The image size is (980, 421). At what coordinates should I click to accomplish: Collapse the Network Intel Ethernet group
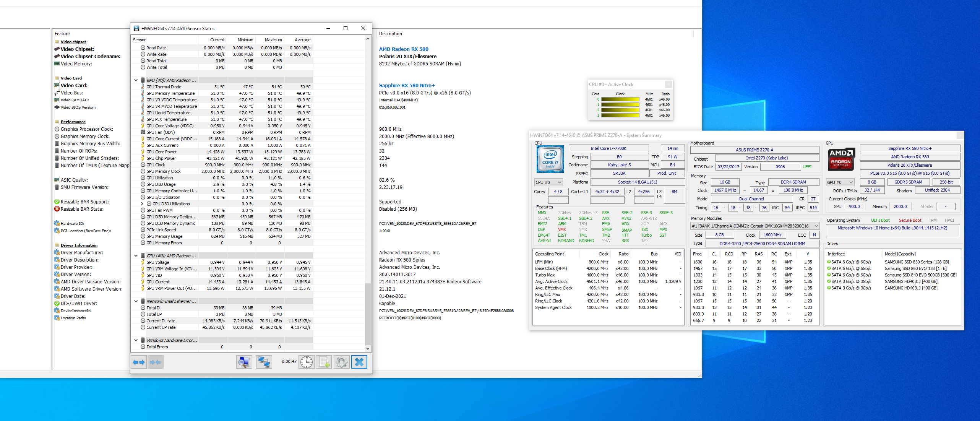(x=136, y=301)
